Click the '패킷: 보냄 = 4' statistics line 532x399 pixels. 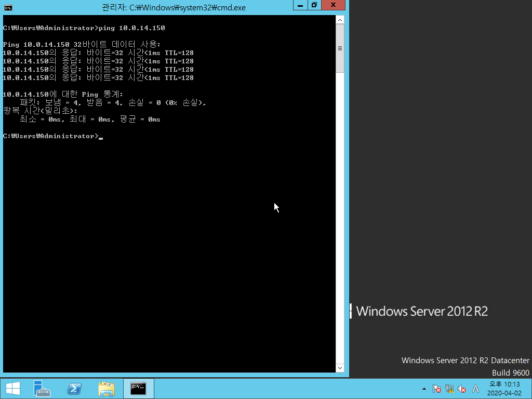113,102
